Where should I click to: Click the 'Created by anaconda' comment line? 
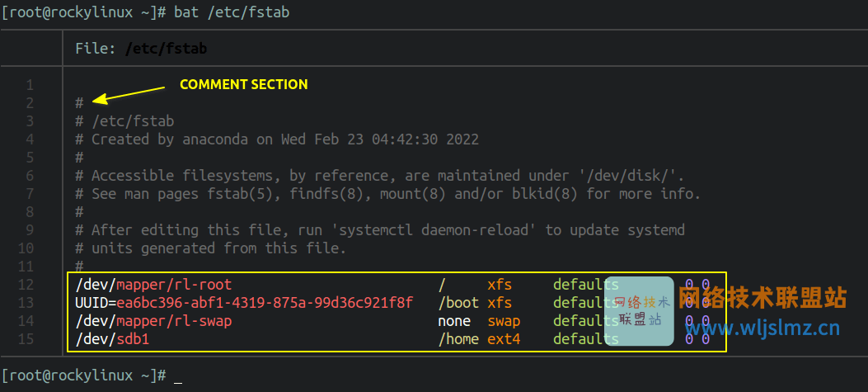click(x=277, y=139)
